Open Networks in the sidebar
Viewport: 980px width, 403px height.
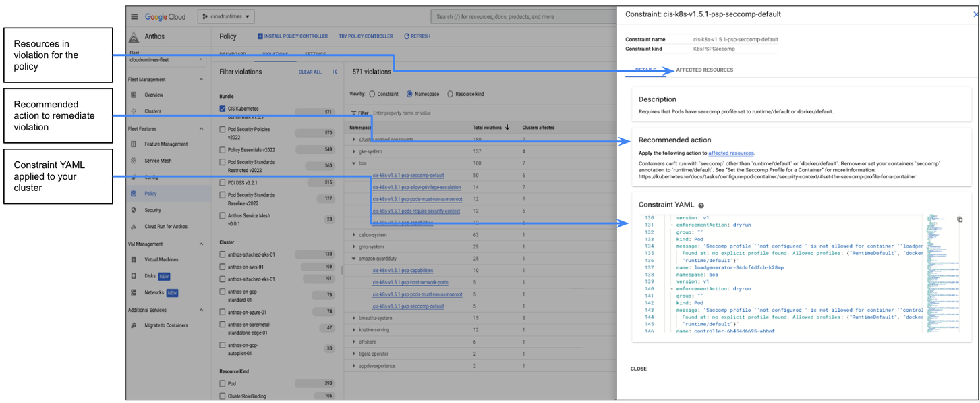(x=154, y=293)
